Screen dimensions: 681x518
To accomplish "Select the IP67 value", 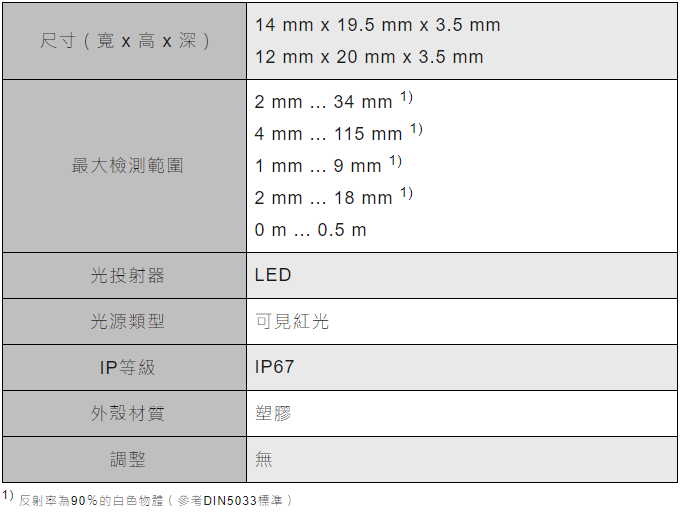I will pos(275,367).
